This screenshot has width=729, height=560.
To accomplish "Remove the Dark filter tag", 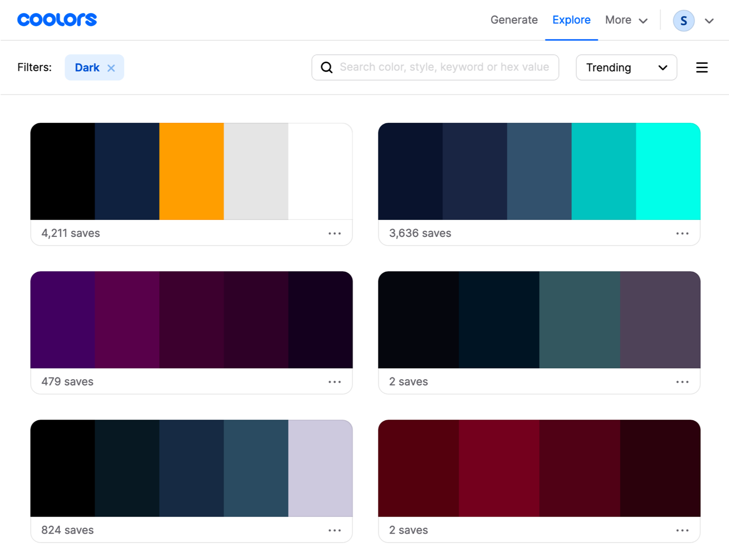I will click(x=112, y=67).
